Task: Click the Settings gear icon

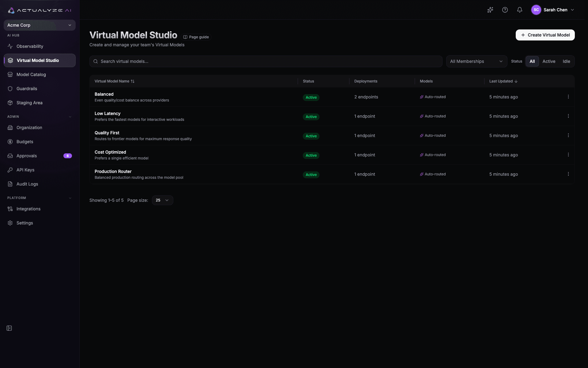Action: click(10, 223)
